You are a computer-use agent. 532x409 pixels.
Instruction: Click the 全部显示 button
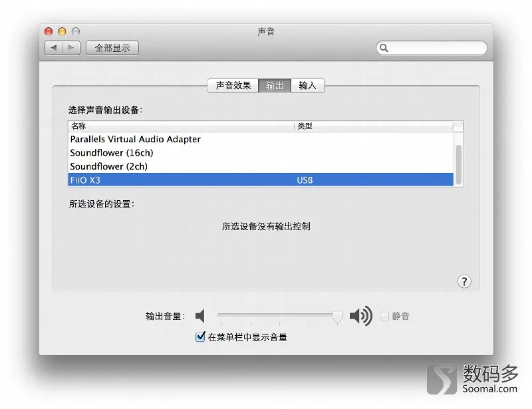(x=112, y=48)
